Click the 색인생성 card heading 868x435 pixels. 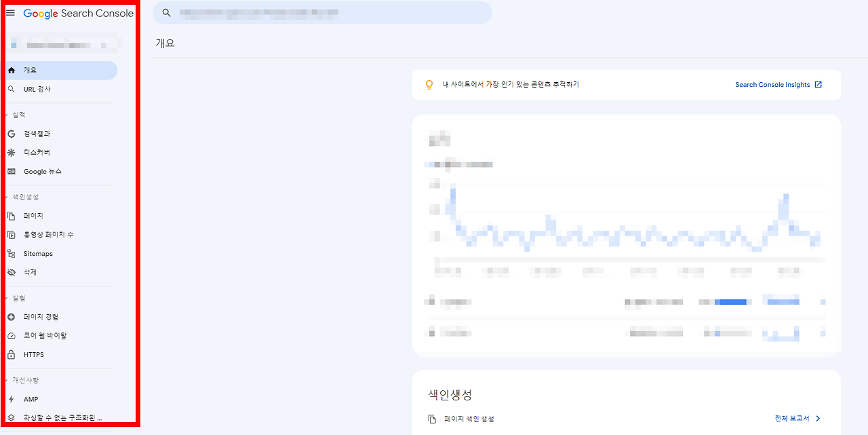click(x=450, y=394)
